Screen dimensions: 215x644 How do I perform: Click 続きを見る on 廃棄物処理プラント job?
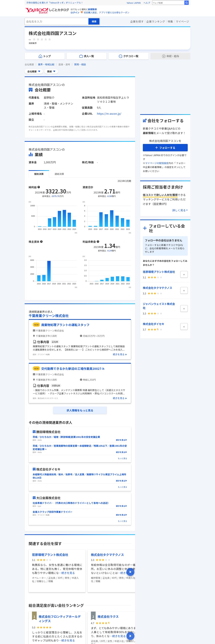(120, 354)
